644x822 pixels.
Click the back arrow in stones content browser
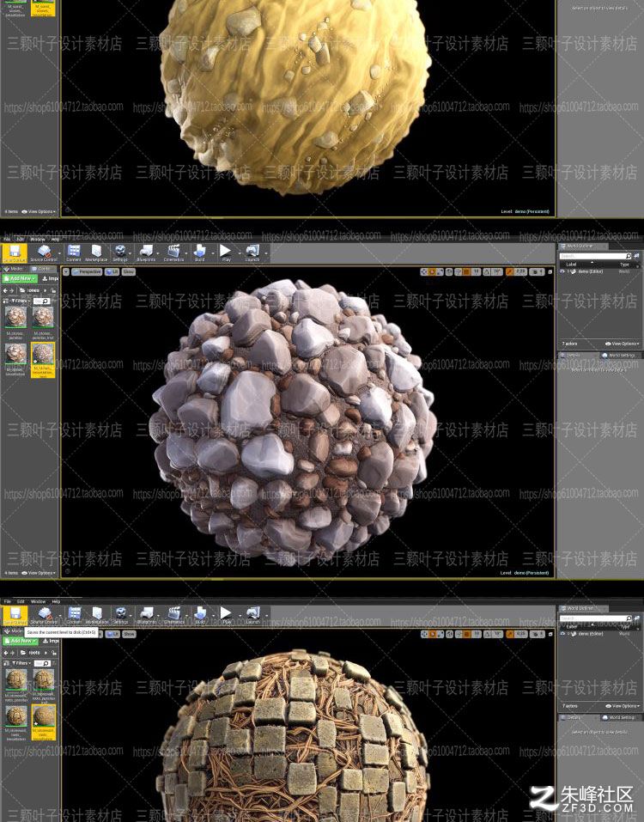pyautogui.click(x=6, y=290)
